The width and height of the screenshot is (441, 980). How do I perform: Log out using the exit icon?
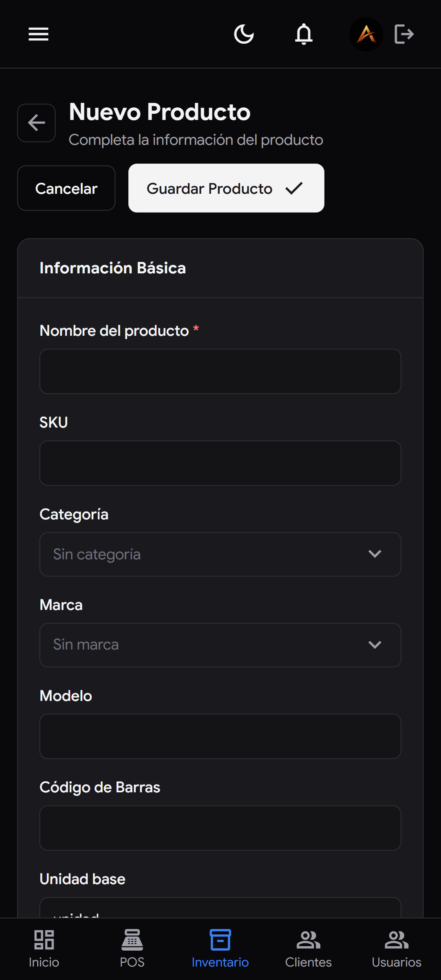pyautogui.click(x=404, y=34)
